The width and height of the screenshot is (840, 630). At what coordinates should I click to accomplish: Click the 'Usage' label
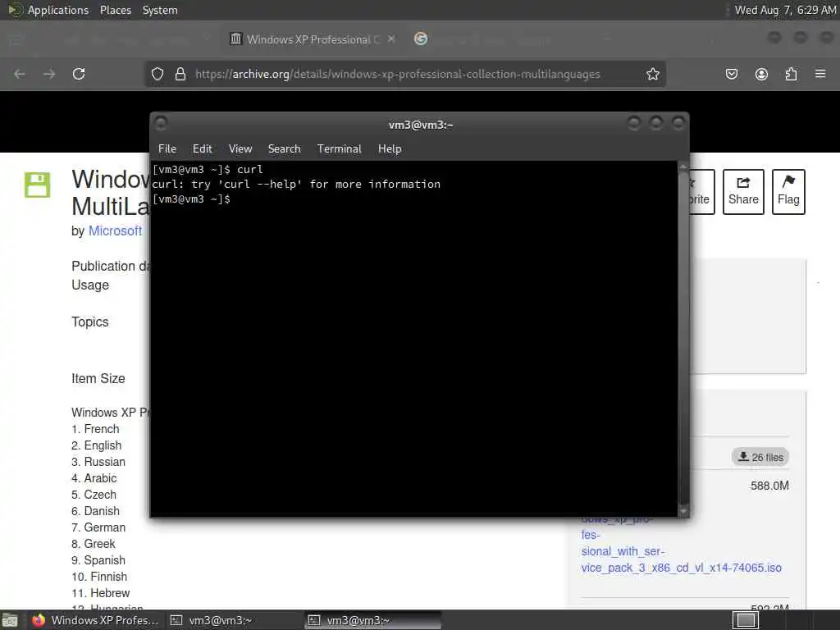tap(90, 285)
